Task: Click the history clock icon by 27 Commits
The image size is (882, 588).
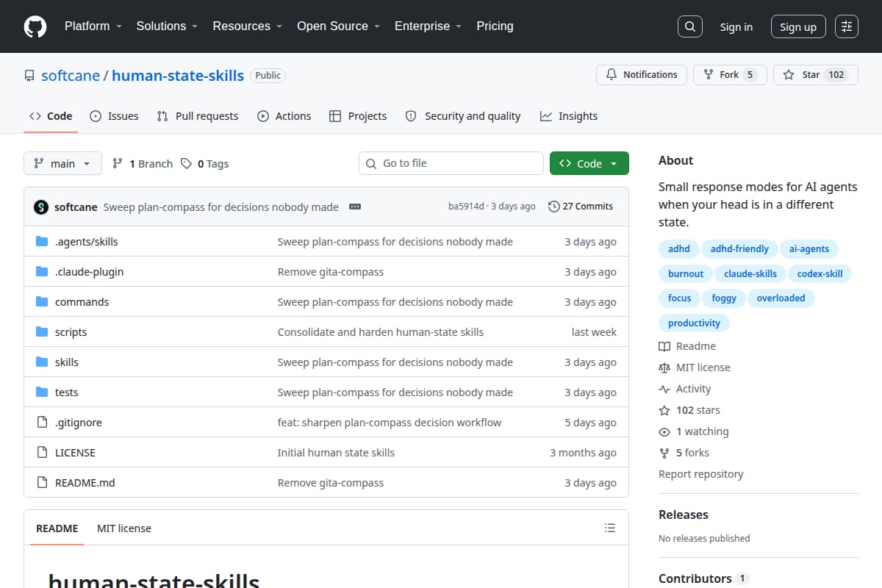Action: tap(553, 207)
